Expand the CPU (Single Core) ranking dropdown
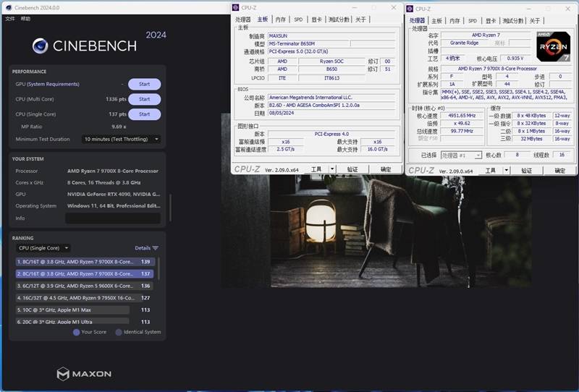The height and width of the screenshot is (392, 579). pos(43,248)
